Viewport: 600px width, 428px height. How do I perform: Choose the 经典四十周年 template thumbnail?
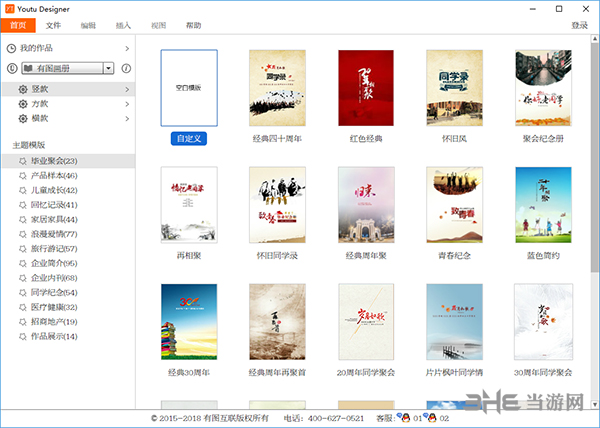[x=277, y=88]
